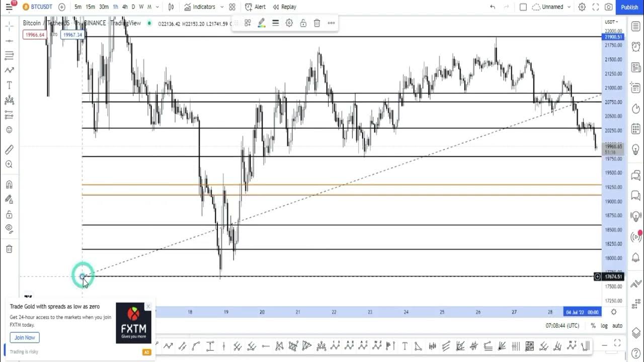The image size is (644, 362).
Task: Switch to the 30m timeframe
Action: 104,7
